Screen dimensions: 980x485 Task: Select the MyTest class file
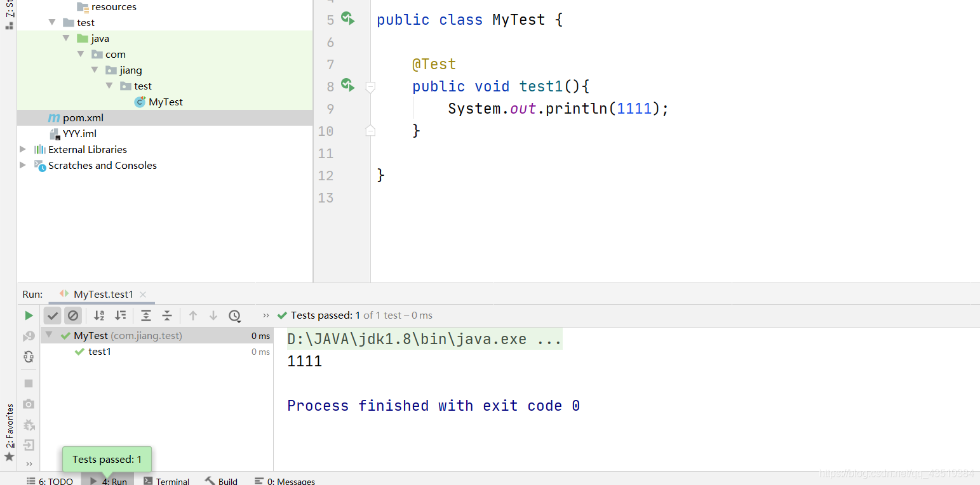coord(166,102)
